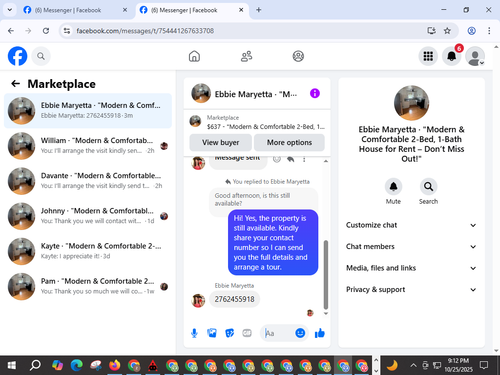
Task: Expand the Customize chat section
Action: tap(411, 225)
